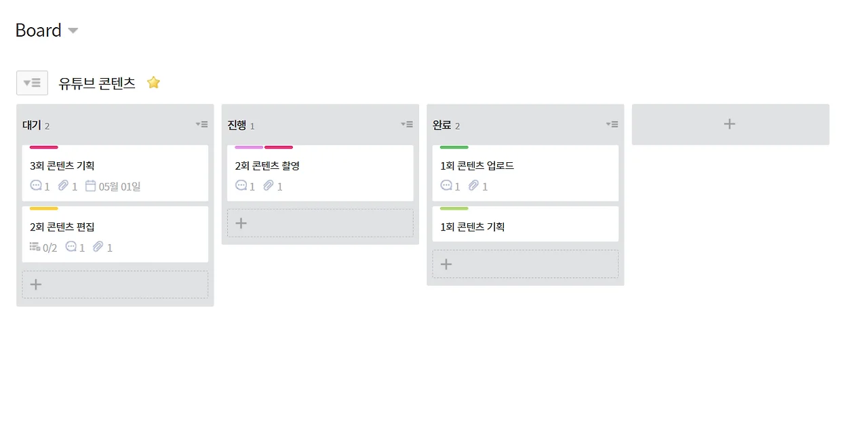Click the calendar icon showing 05월 01일 due date
Screen dimensions: 868x439
pos(92,186)
